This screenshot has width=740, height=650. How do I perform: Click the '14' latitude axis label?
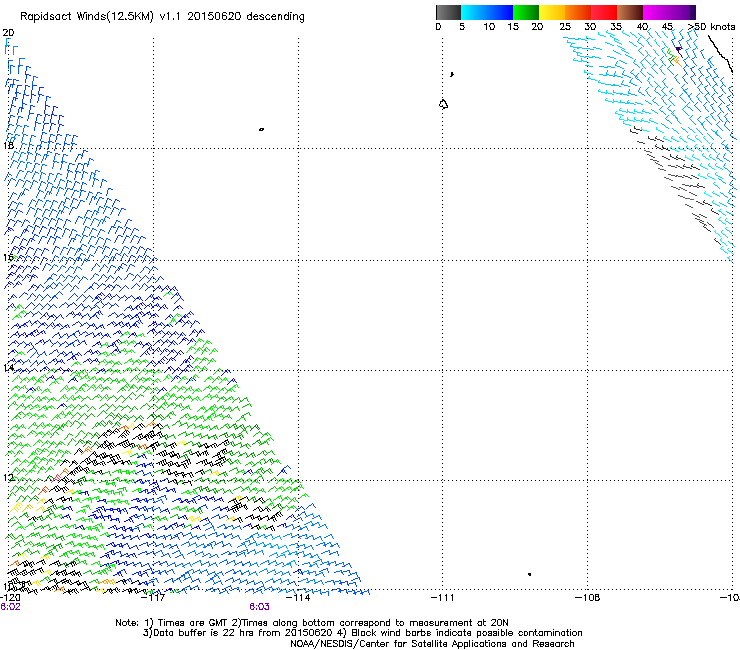pos(8,368)
